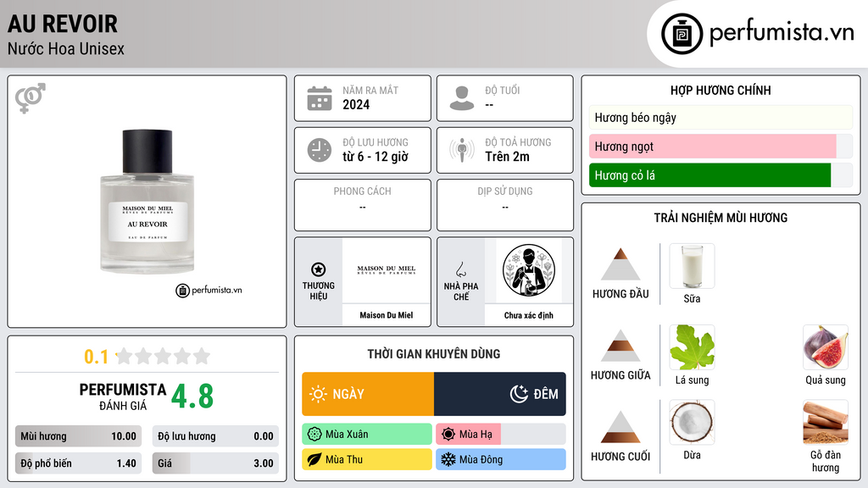Click the Hợp hương chính heading

pos(721,90)
